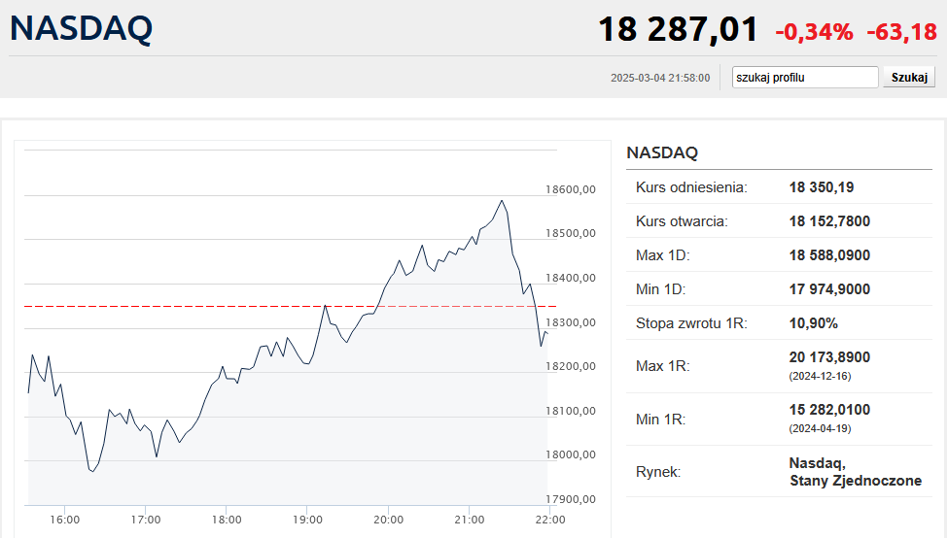The image size is (948, 538).
Task: Click the 'Min 1R:' label
Action: [x=661, y=420]
